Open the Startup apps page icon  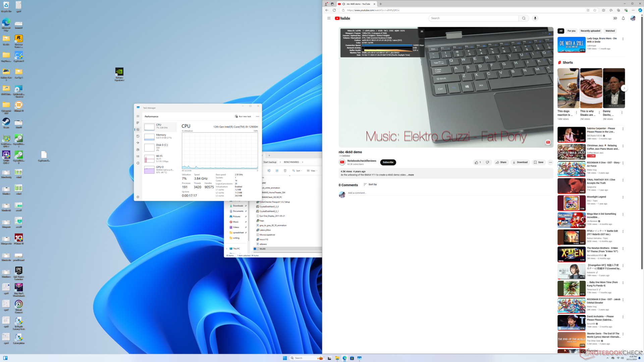pos(138,143)
